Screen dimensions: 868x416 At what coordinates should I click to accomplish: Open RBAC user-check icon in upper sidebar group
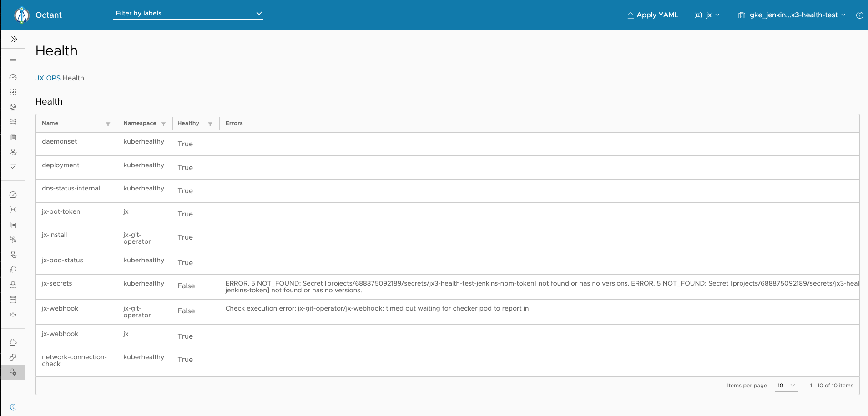click(13, 152)
